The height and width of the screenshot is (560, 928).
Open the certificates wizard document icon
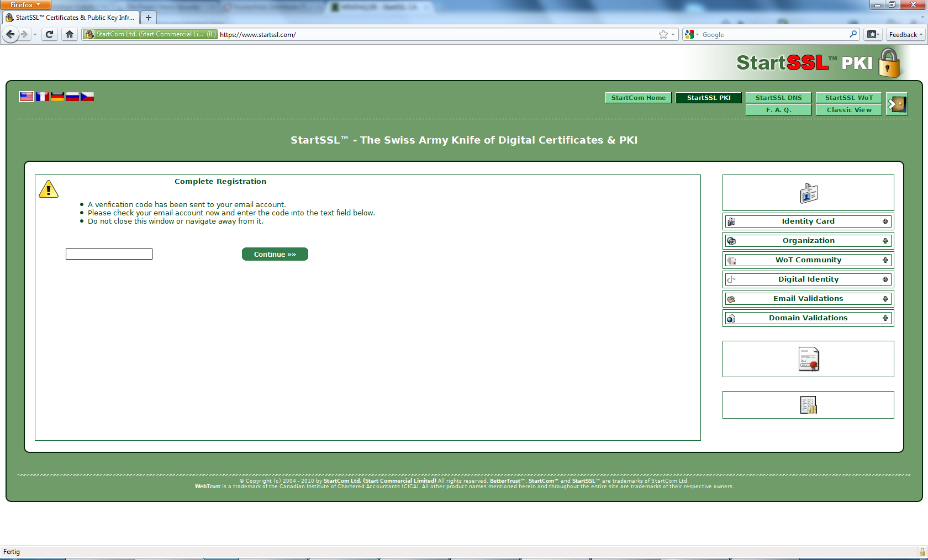(x=809, y=359)
